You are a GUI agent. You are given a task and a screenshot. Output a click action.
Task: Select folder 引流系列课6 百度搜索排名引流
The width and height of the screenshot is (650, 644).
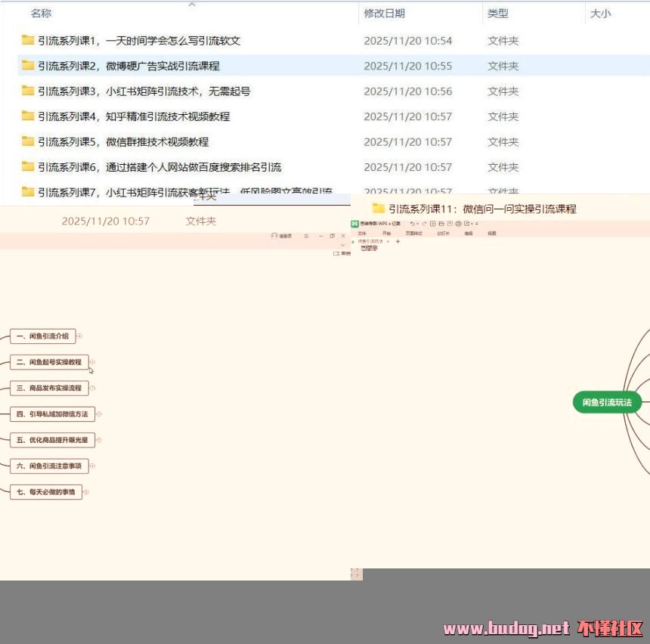pos(159,167)
